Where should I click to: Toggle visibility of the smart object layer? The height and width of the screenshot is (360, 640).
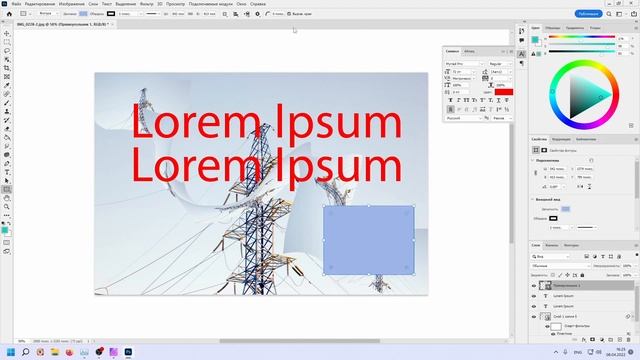[534, 316]
